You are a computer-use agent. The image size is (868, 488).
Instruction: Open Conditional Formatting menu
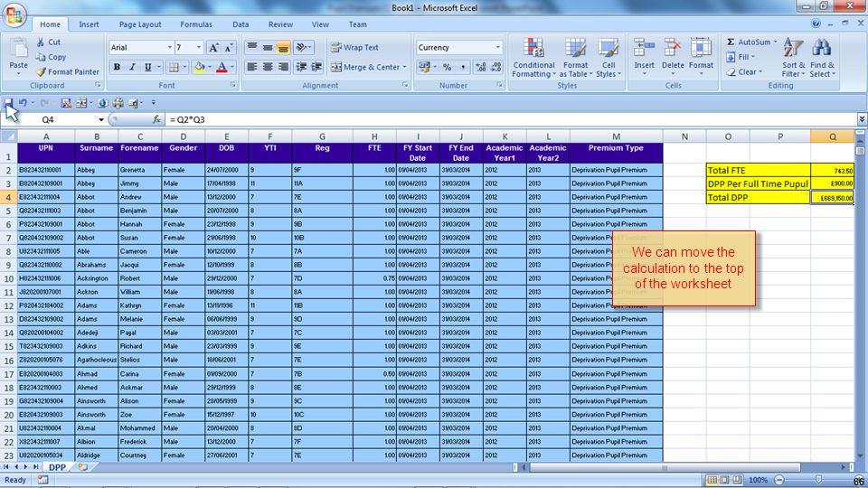click(533, 58)
